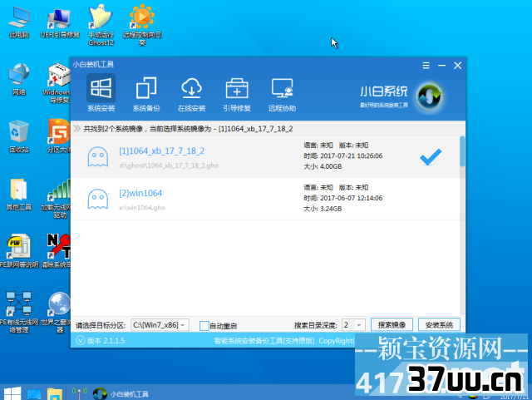Click 搜索镜像 button
Screen dimensions: 532x400
coord(392,325)
